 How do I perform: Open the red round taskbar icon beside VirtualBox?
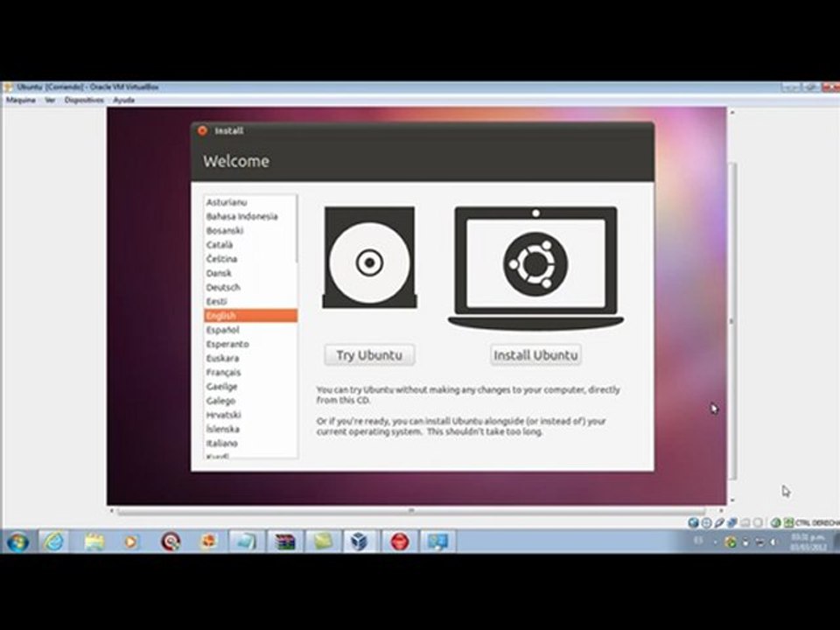coord(399,542)
